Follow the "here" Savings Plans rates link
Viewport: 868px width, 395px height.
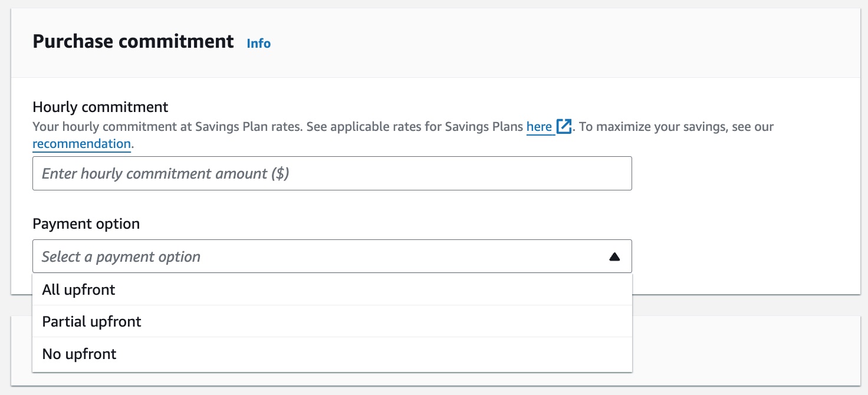click(539, 127)
